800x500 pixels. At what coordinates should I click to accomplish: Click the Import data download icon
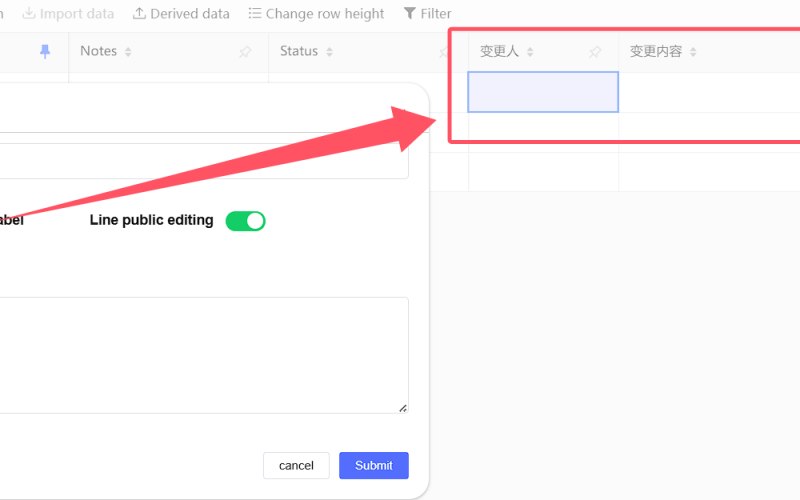pyautogui.click(x=29, y=13)
